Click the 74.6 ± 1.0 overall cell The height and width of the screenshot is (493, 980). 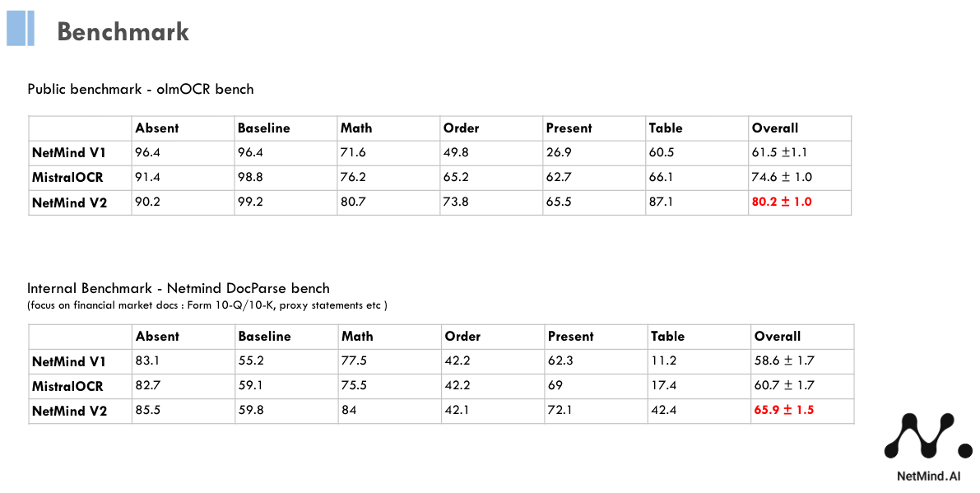[x=782, y=177]
